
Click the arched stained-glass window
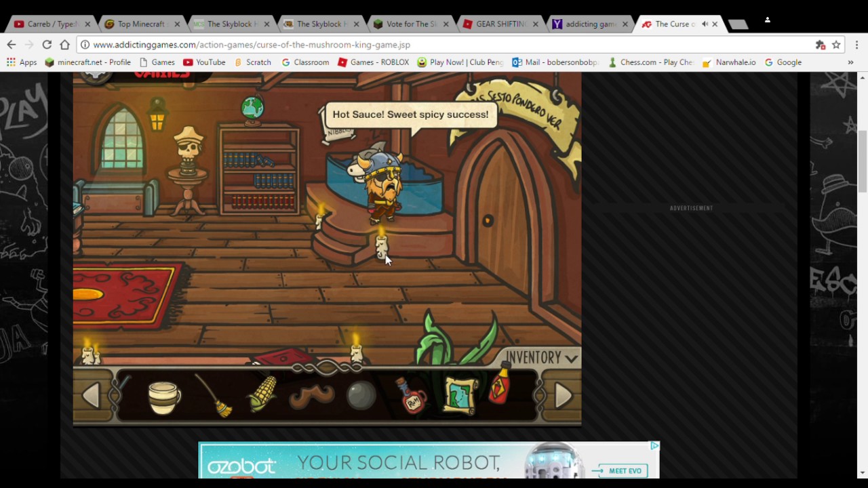click(x=121, y=140)
